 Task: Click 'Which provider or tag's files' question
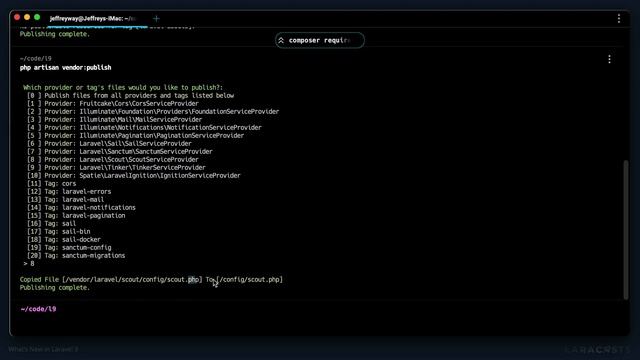pos(123,87)
